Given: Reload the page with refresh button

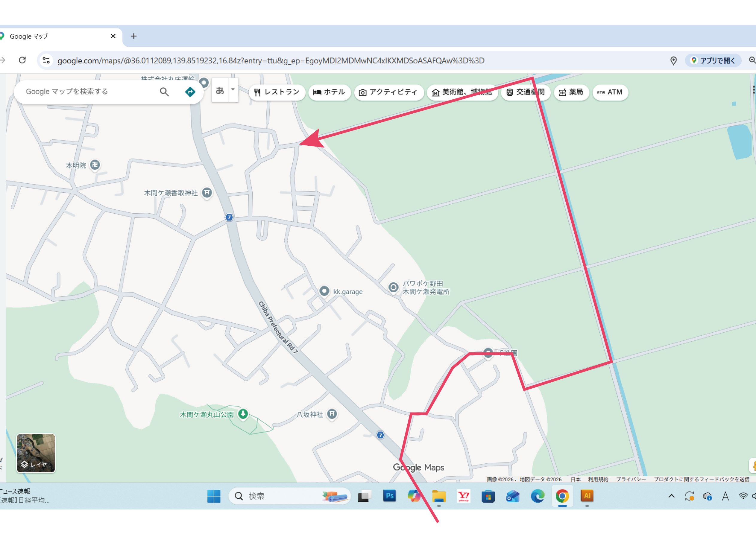Looking at the screenshot, I should pyautogui.click(x=22, y=60).
